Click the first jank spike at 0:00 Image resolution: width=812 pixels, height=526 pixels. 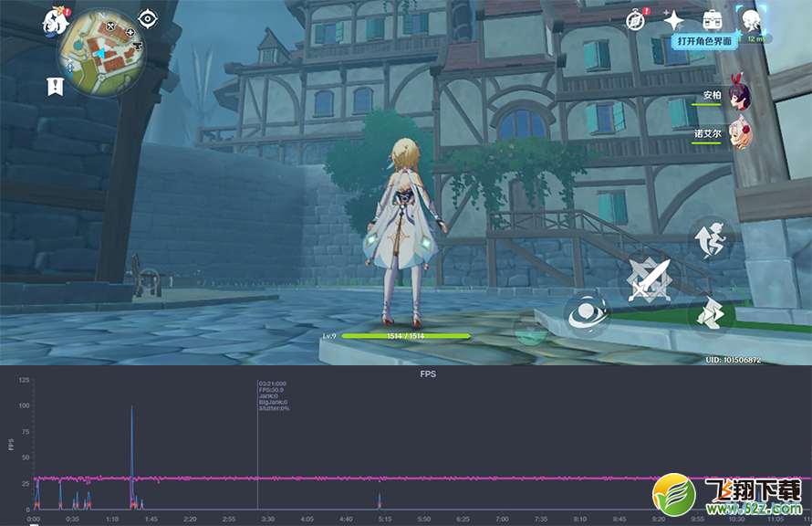pyautogui.click(x=36, y=495)
